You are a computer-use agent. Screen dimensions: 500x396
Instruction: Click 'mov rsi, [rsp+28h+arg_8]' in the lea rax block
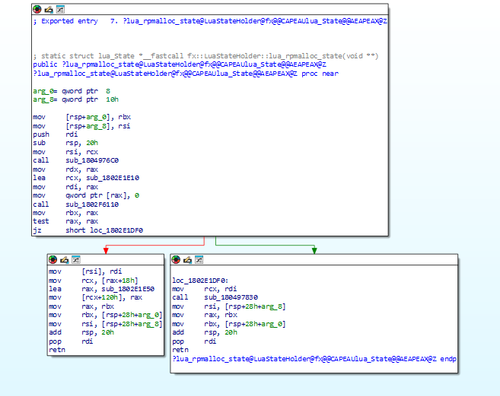(x=105, y=324)
